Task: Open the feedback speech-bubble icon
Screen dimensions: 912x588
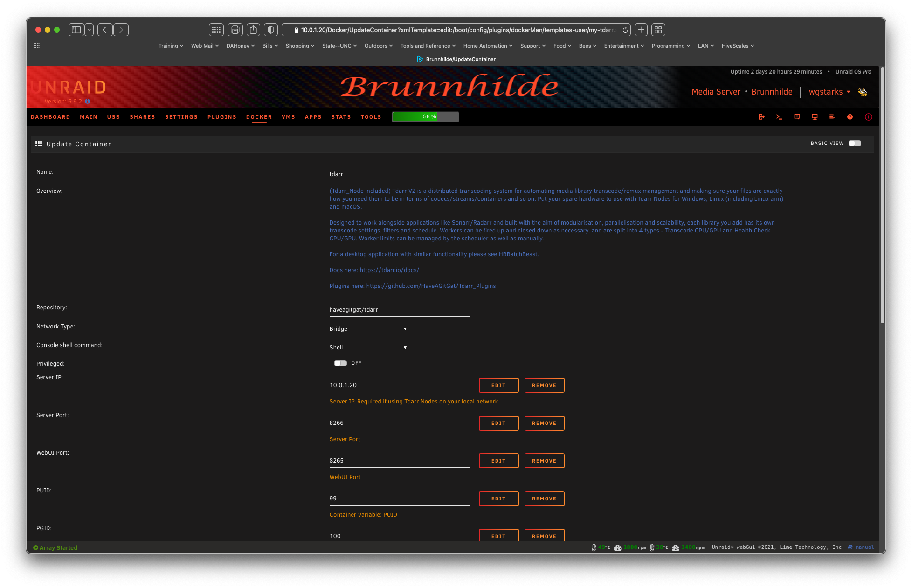Action: pos(797,117)
